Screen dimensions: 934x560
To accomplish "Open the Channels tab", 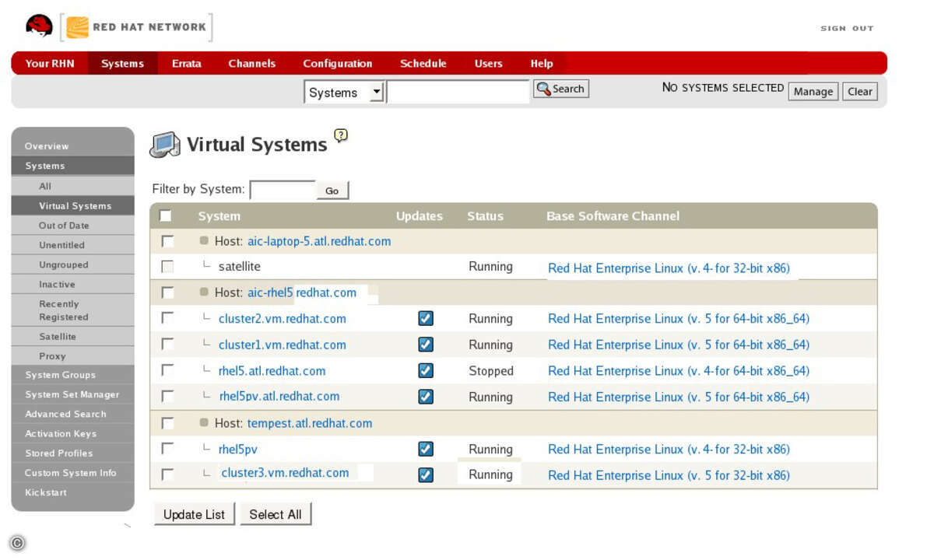I will (x=252, y=64).
